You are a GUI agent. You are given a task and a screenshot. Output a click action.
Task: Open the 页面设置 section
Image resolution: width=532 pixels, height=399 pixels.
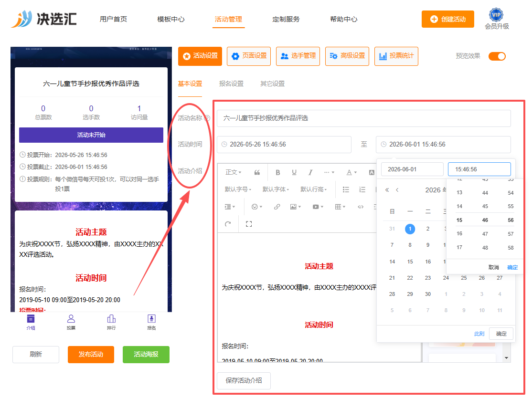[x=249, y=56]
